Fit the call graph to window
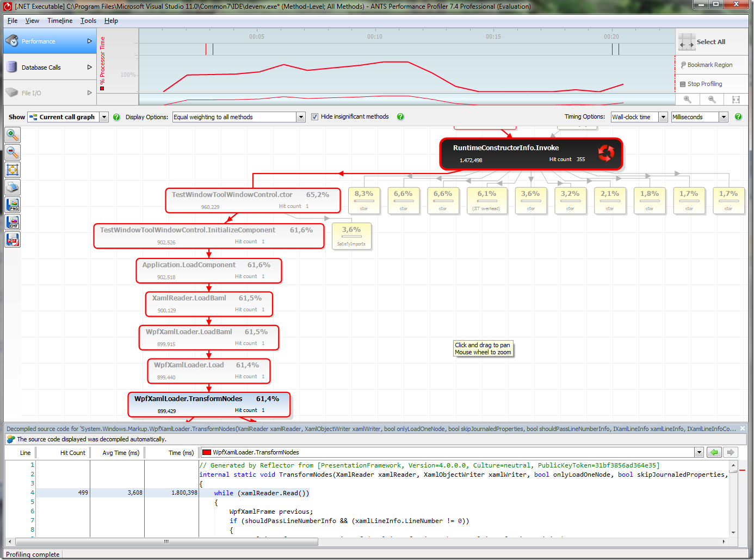The width and height of the screenshot is (754, 560). pos(13,169)
